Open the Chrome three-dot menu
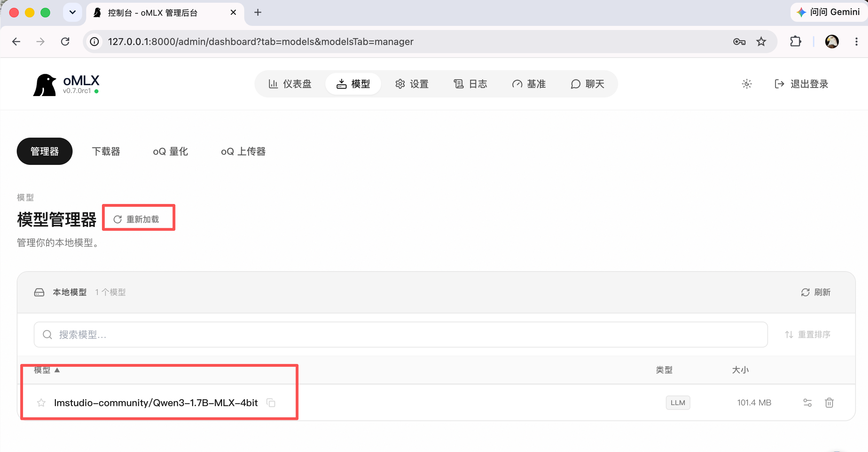Screen dimensions: 868x452 coord(856,42)
